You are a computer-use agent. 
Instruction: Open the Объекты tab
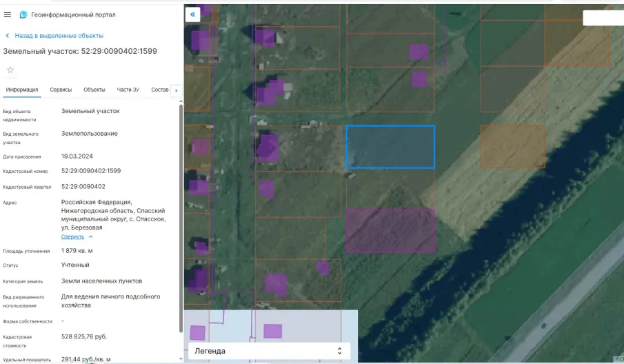coord(94,90)
